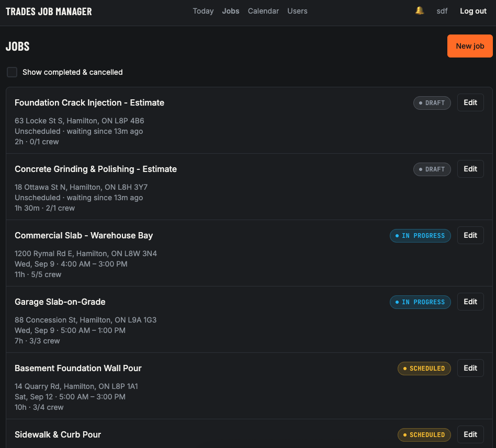Image resolution: width=496 pixels, height=448 pixels.
Task: Open Commercial Slab - Warehouse Bay title
Action: [x=84, y=236]
